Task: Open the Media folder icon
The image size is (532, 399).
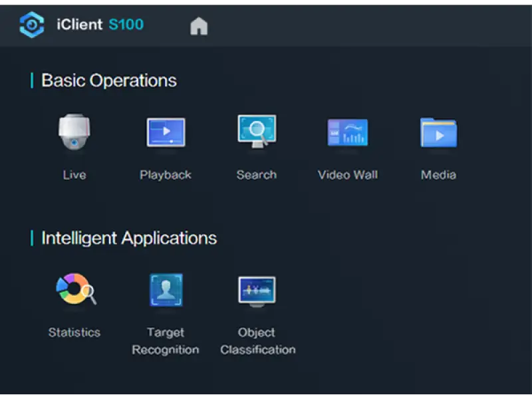Action: point(439,132)
